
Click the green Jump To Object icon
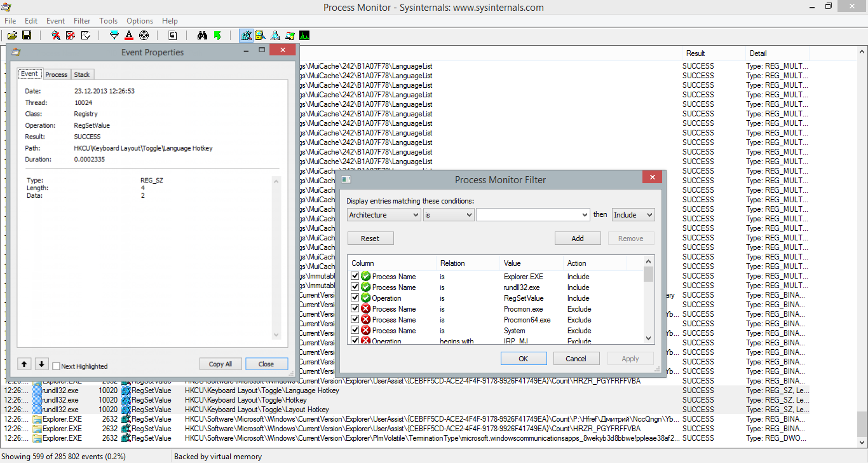[217, 36]
